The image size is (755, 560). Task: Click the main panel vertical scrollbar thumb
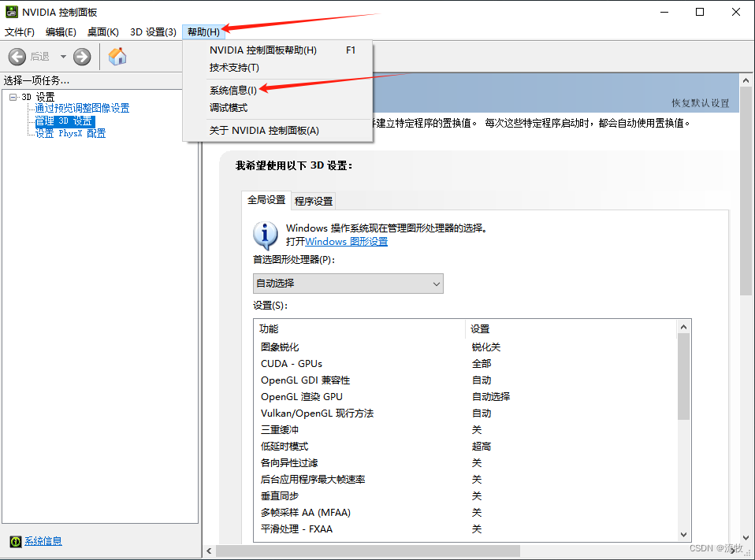click(x=746, y=191)
